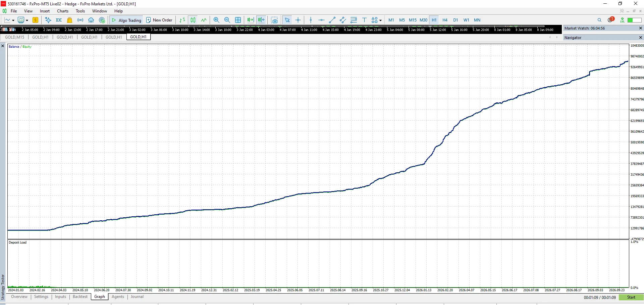
Task: Toggle the cursor selection mode
Action: click(287, 20)
